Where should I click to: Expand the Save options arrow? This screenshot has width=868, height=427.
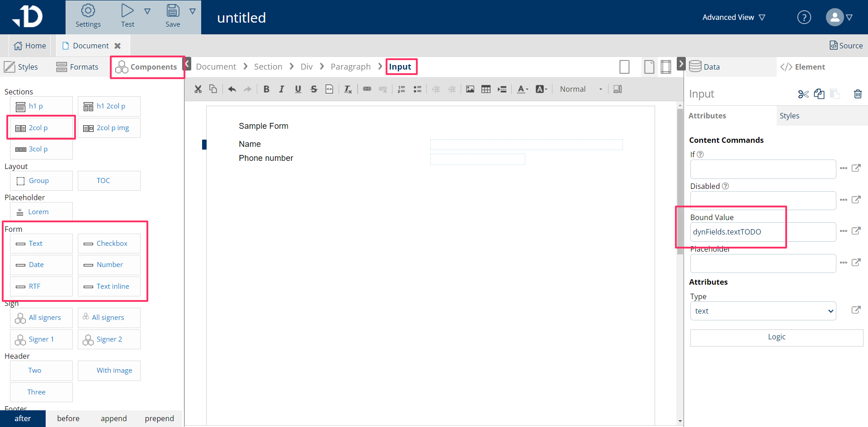tap(193, 11)
